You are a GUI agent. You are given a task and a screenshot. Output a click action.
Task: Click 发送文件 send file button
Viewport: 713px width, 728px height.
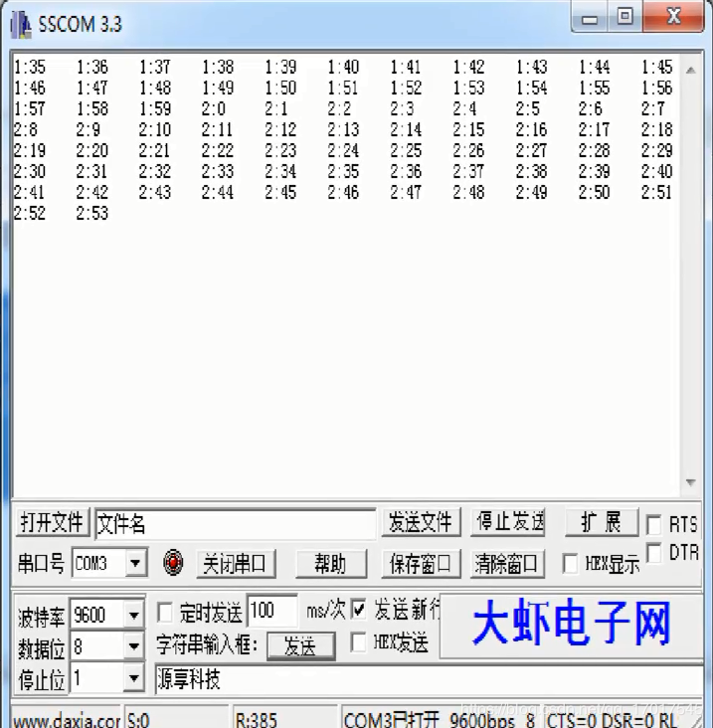421,522
